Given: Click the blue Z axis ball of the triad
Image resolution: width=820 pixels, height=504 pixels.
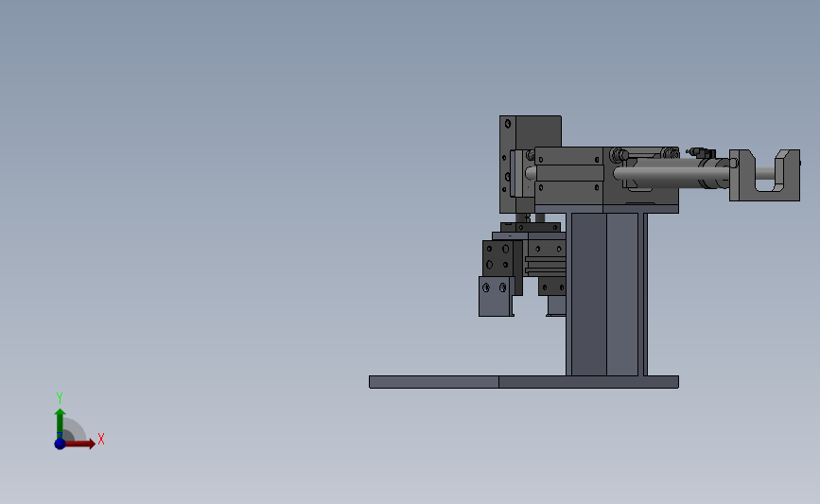Looking at the screenshot, I should (60, 443).
